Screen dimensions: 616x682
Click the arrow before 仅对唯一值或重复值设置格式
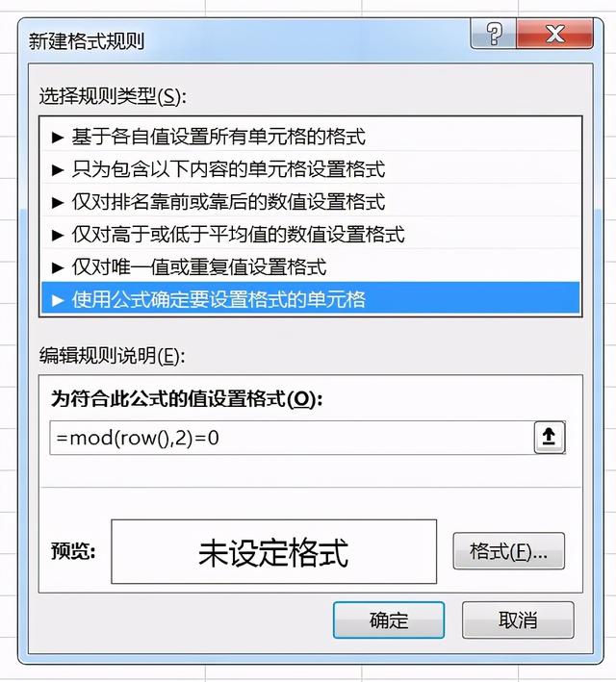58,267
